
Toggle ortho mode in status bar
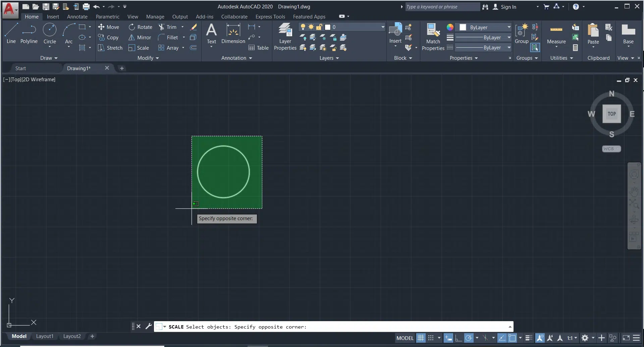458,338
